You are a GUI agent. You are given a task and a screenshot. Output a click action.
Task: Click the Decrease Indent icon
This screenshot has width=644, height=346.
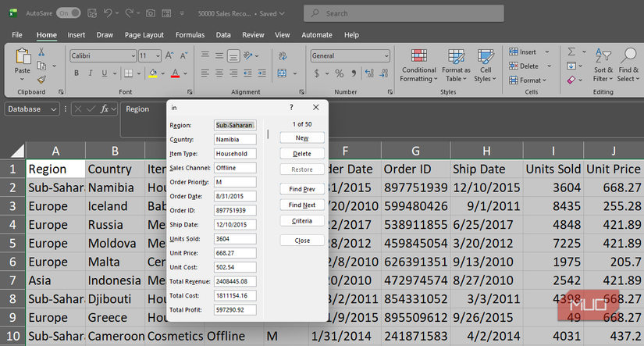point(247,73)
